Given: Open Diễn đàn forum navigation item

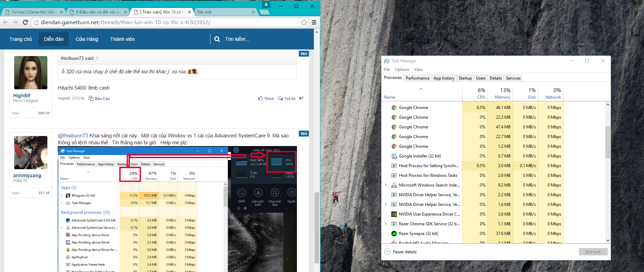Looking at the screenshot, I should coord(54,39).
